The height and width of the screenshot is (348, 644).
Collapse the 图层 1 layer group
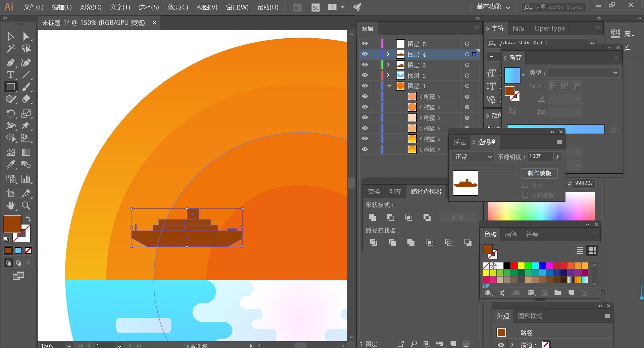point(389,86)
